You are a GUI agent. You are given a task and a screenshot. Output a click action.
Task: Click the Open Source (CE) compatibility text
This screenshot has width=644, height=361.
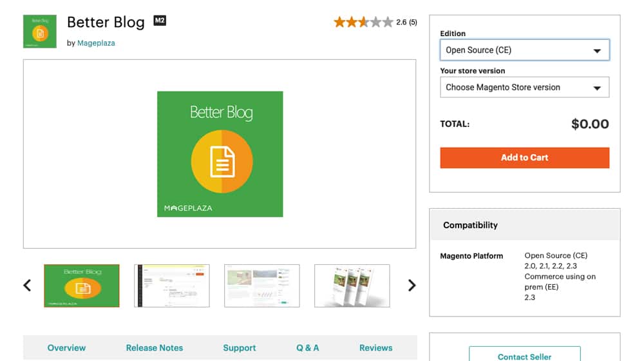click(x=556, y=255)
